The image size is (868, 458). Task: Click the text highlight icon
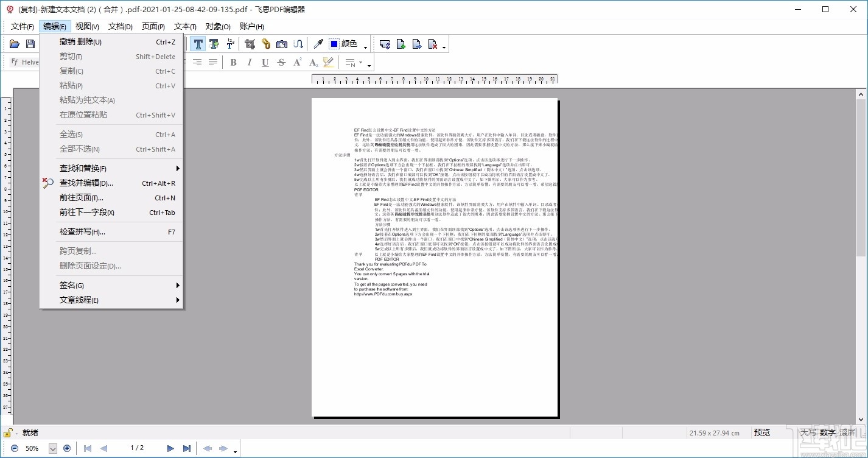tap(329, 62)
